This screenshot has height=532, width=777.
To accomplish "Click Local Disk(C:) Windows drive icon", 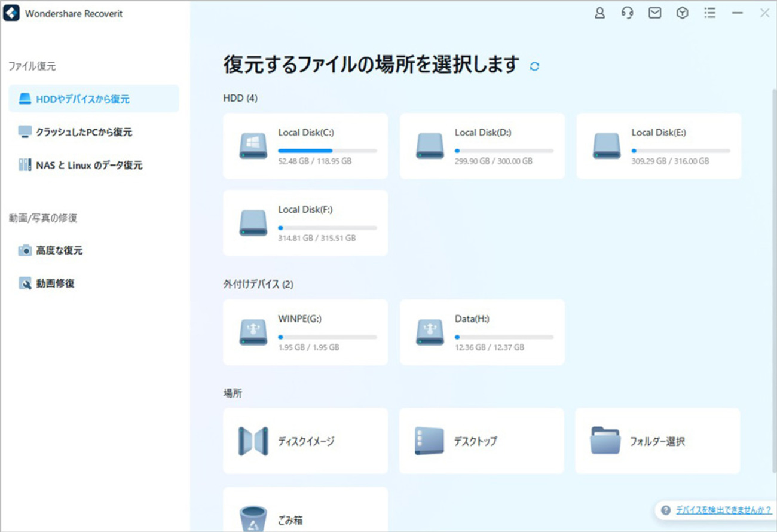I will [253, 146].
